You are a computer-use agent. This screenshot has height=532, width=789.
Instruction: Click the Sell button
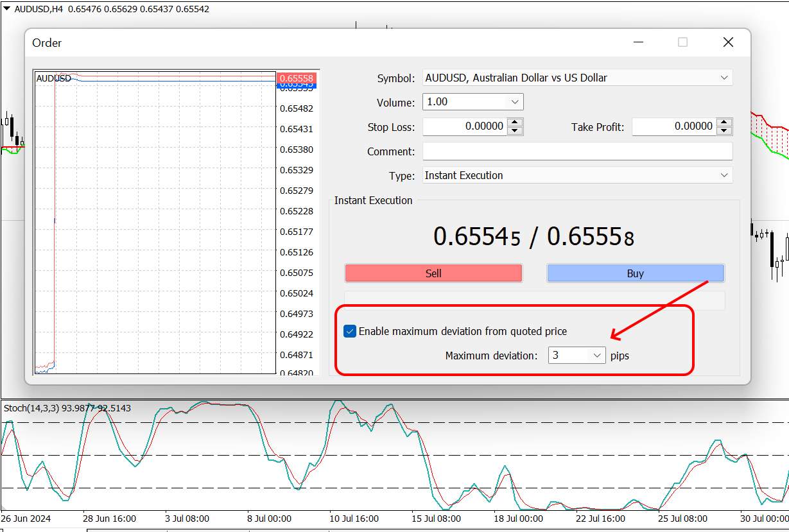pyautogui.click(x=433, y=273)
